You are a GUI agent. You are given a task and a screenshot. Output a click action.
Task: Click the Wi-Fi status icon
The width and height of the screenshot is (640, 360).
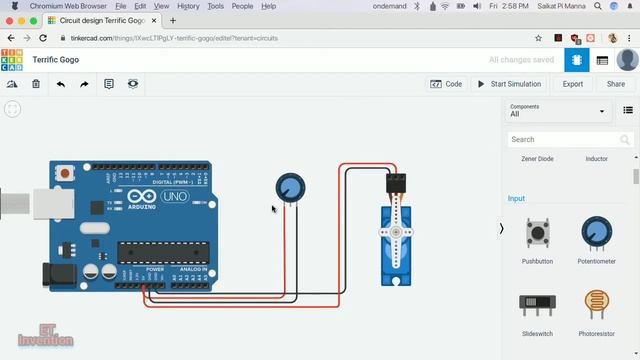(445, 6)
